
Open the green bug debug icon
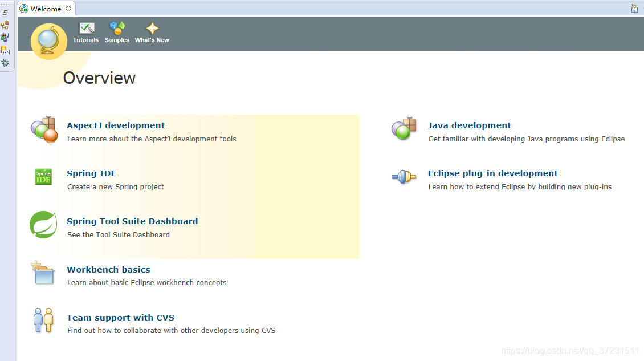point(5,63)
